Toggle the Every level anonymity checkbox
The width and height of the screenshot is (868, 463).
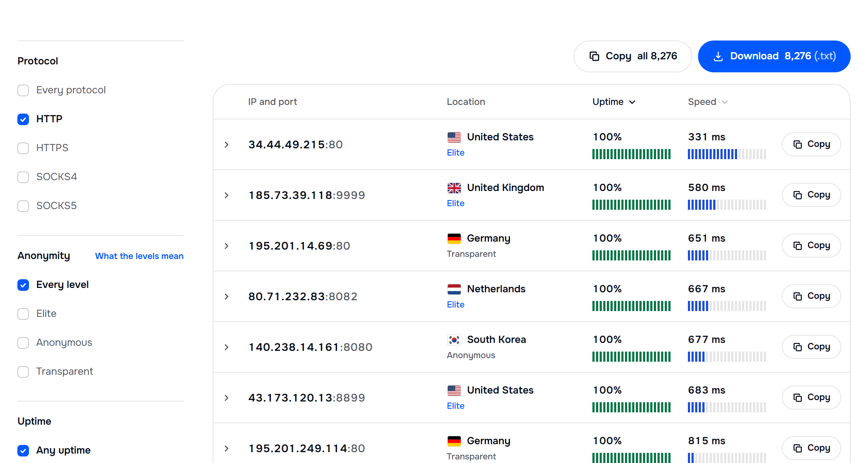click(x=23, y=285)
